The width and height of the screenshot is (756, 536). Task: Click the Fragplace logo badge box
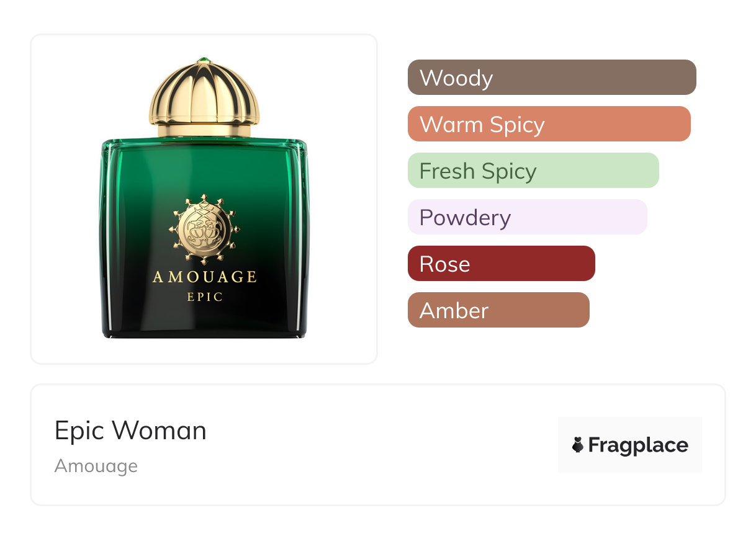tap(630, 445)
